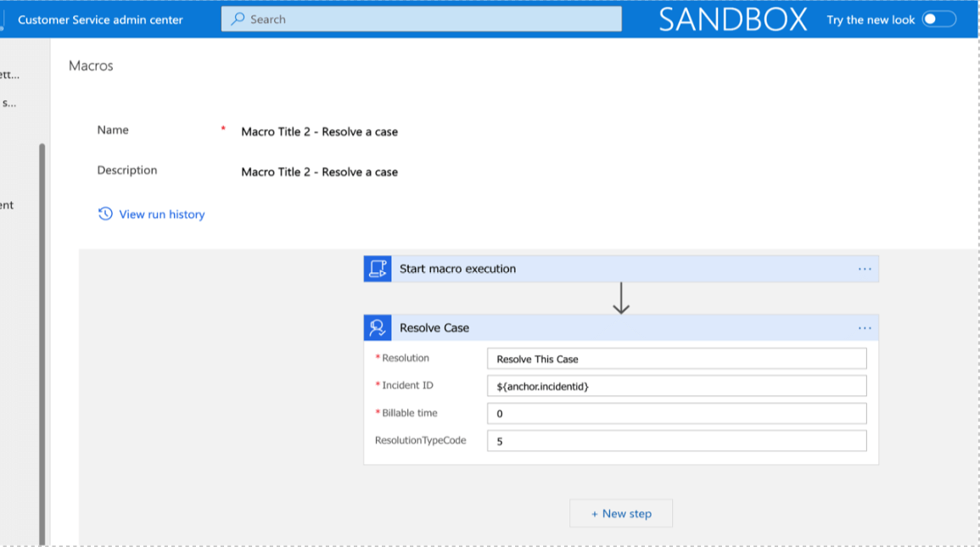Focus the top Search box

pos(421,20)
